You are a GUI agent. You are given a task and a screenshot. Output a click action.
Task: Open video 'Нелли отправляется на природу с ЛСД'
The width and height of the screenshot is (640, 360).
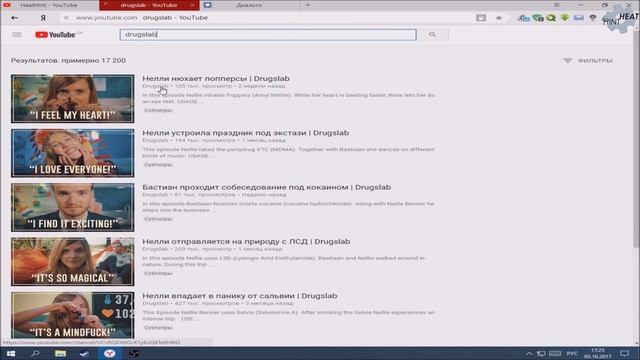246,241
